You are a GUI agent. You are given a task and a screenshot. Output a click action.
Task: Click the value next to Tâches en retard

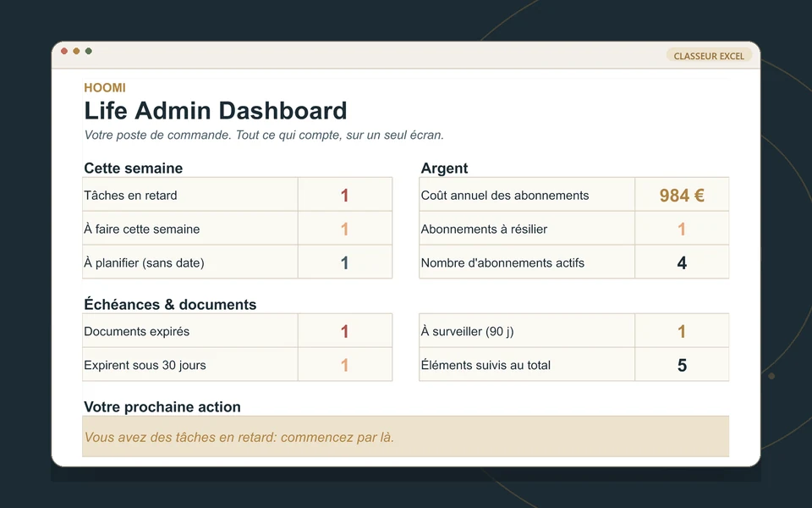pyautogui.click(x=345, y=195)
